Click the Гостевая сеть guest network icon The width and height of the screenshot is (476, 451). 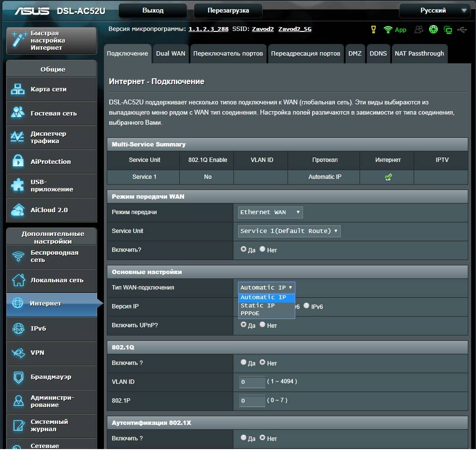coord(17,113)
